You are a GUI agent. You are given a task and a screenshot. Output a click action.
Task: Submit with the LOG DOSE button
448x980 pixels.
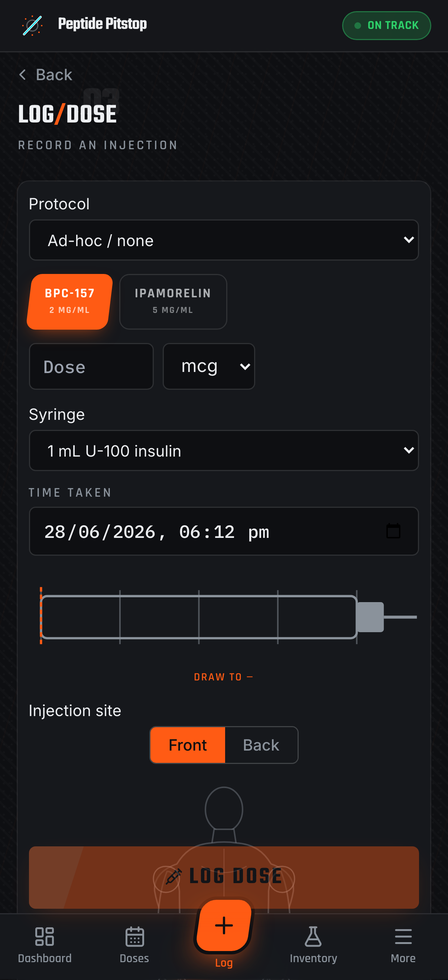(224, 877)
